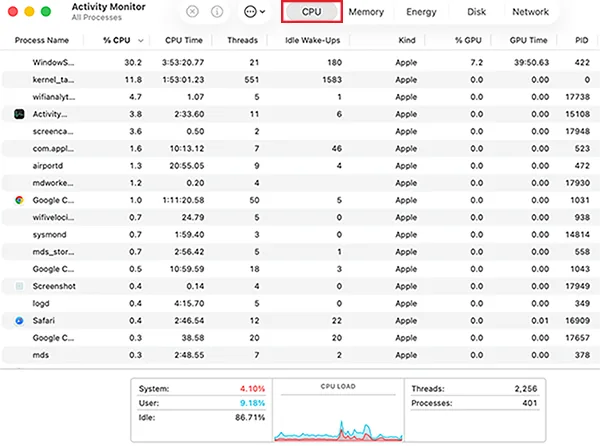Click the Processes count 401
This screenshot has width=600, height=446.
coord(530,403)
